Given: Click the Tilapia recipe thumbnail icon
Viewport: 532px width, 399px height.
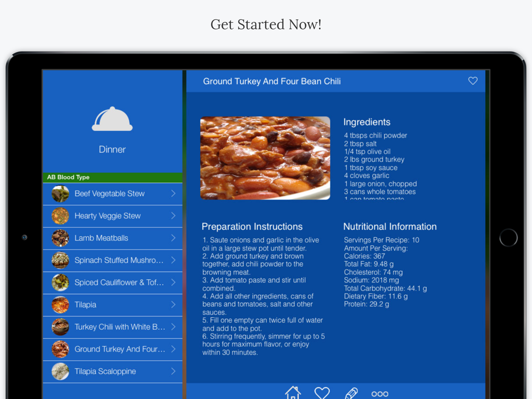Looking at the screenshot, I should [x=60, y=305].
